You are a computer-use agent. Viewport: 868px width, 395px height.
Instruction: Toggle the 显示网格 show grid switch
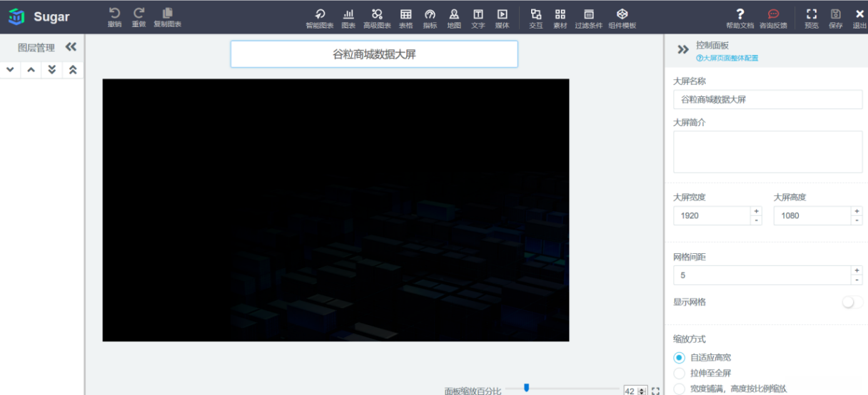point(852,302)
